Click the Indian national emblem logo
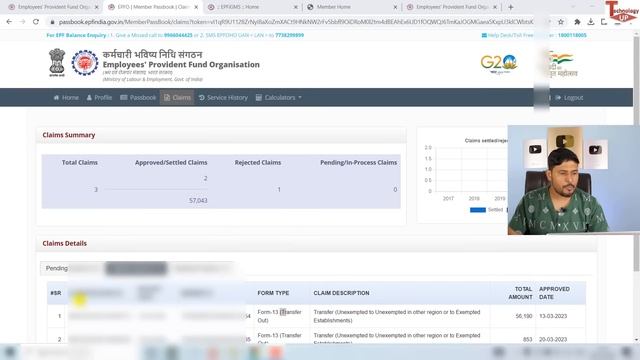 (57, 62)
